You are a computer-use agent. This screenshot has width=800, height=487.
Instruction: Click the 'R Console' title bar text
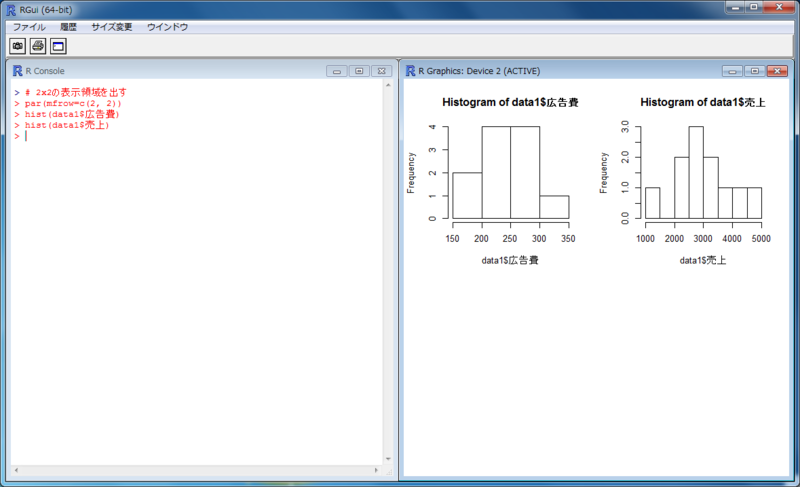click(x=45, y=71)
